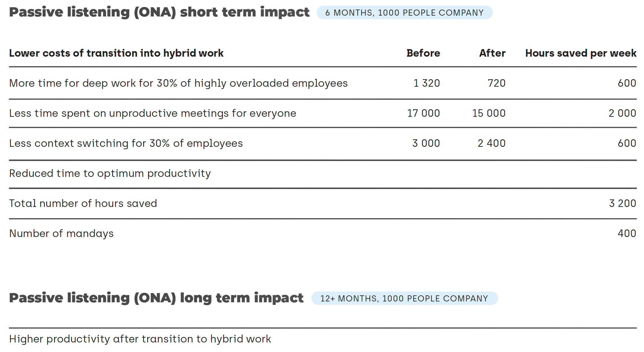The width and height of the screenshot is (644, 352).
Task: Click the "Passive listening (ONA) long term impact" heading
Action: tap(156, 298)
